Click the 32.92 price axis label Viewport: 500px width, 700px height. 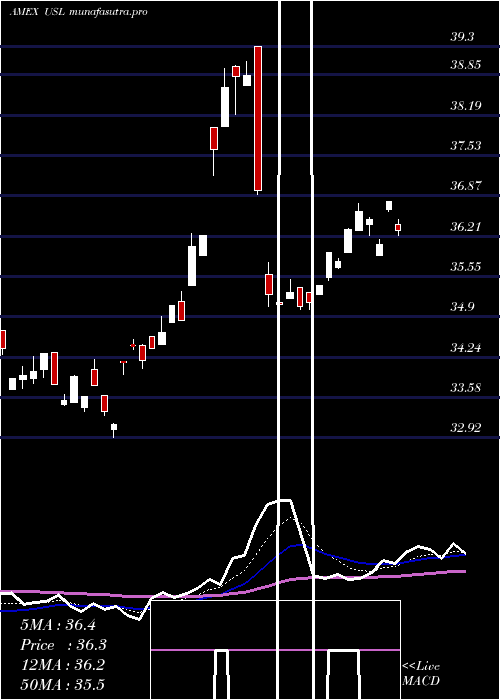click(466, 428)
